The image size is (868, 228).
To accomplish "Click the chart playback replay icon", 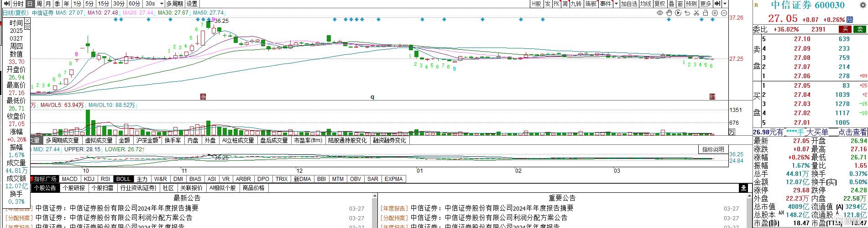I will [x=678, y=13].
